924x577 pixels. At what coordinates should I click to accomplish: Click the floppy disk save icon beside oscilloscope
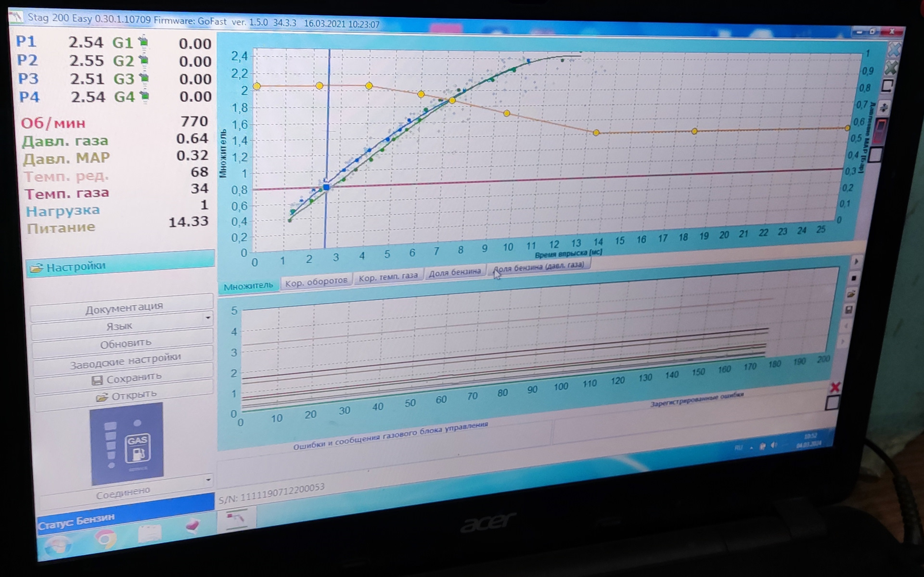click(849, 309)
